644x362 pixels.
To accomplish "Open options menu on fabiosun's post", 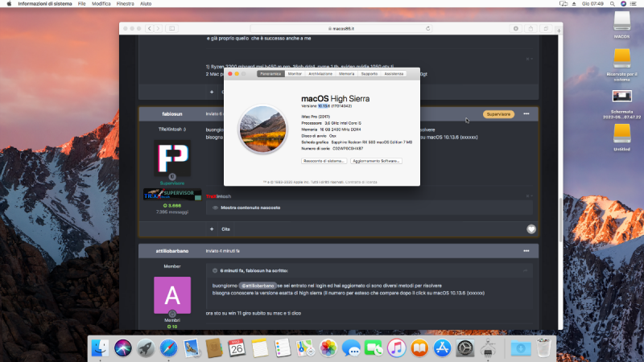I will tap(526, 113).
